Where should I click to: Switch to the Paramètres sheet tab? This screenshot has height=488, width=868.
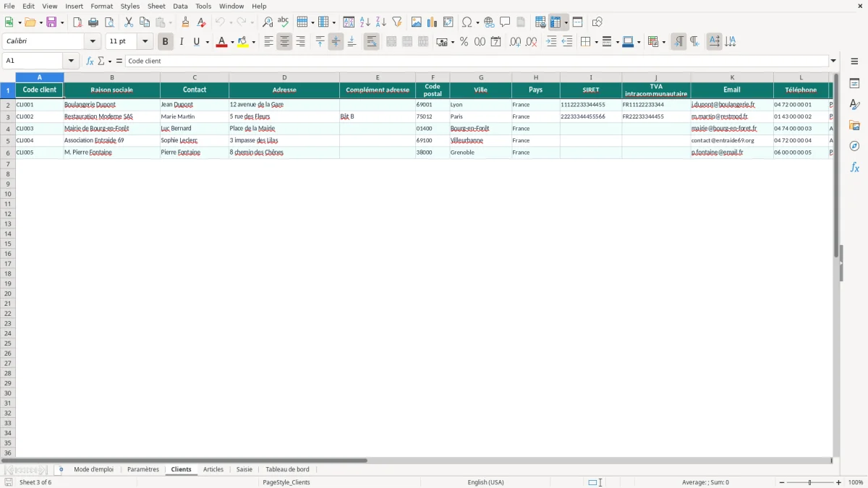143,469
